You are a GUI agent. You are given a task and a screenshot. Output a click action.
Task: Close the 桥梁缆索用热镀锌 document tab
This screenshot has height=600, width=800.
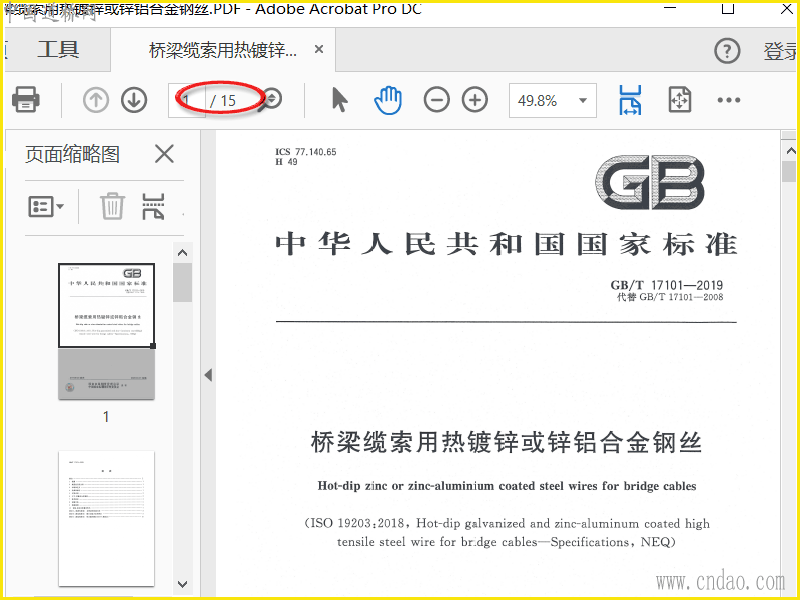(319, 49)
